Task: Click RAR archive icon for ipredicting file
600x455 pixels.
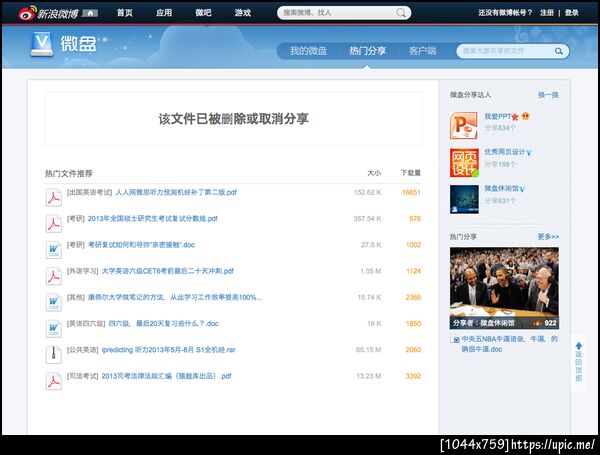Action: pos(54,355)
